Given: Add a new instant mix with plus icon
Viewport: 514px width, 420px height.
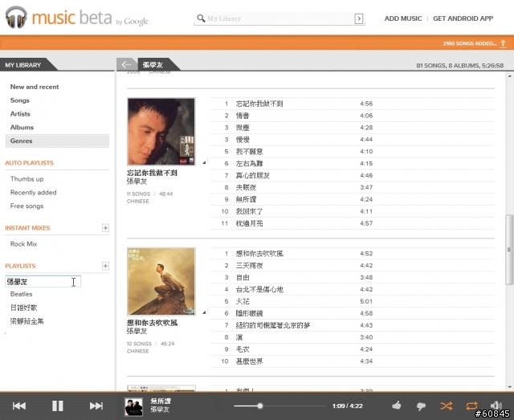Looking at the screenshot, I should [x=105, y=228].
